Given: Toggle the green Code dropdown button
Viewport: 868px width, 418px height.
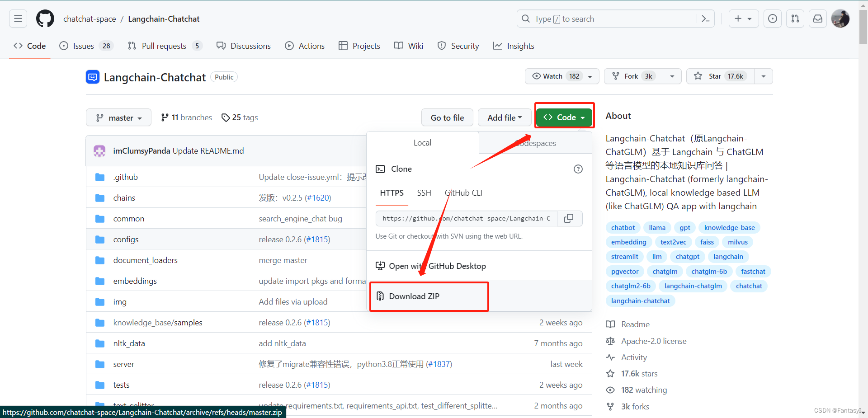Looking at the screenshot, I should click(564, 117).
